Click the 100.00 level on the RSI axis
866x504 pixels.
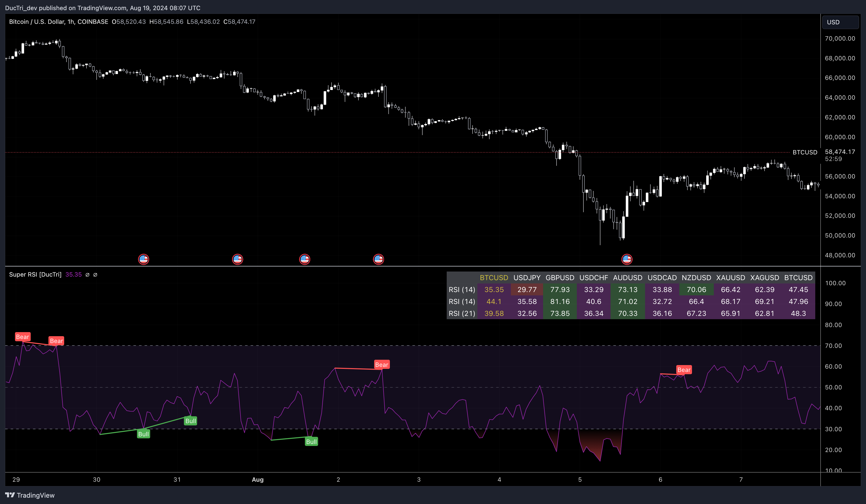coord(835,283)
